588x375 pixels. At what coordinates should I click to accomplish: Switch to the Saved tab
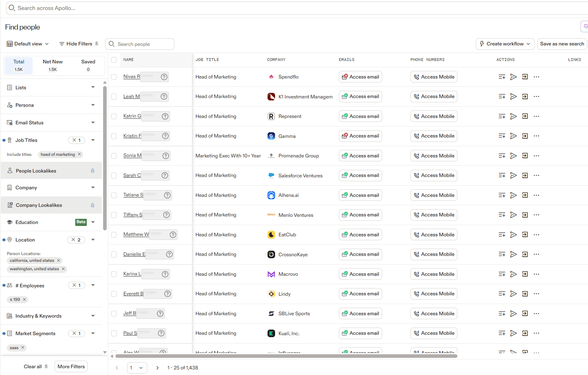(x=88, y=65)
